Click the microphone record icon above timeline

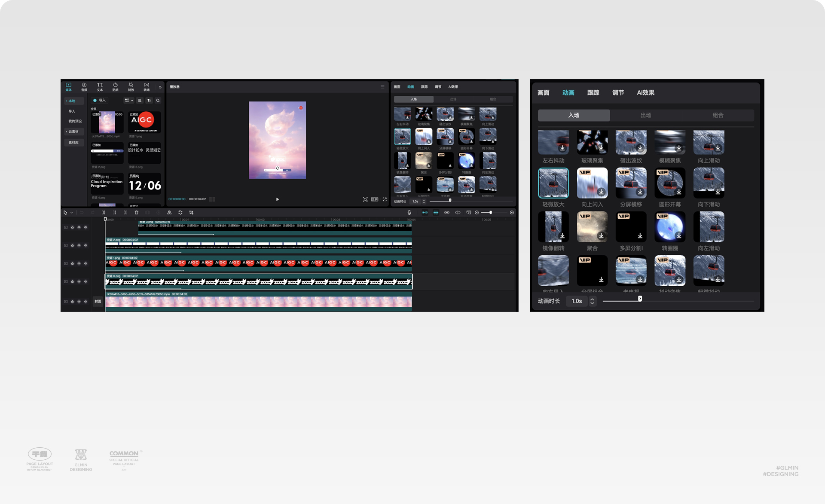[x=409, y=213]
